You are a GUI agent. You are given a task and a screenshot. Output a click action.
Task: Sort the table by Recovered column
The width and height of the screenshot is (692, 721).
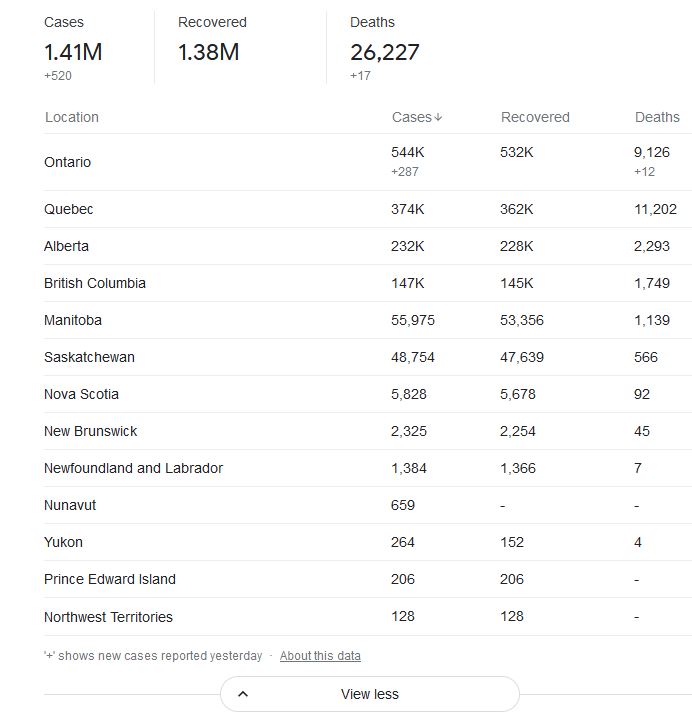(535, 117)
